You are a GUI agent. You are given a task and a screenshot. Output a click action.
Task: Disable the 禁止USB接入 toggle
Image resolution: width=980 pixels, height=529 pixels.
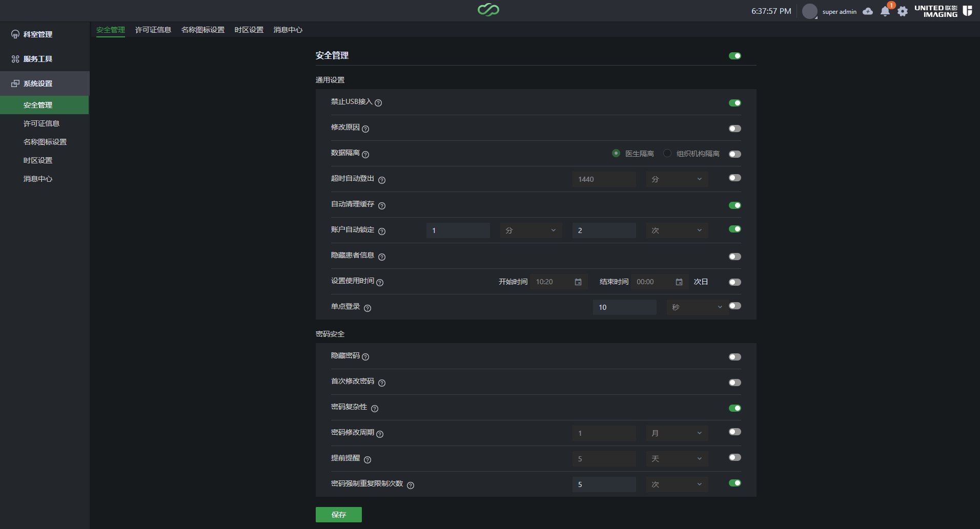coord(734,103)
